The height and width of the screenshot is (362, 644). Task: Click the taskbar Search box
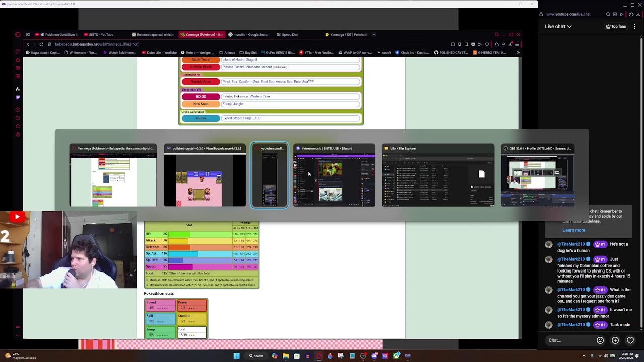tap(256, 356)
